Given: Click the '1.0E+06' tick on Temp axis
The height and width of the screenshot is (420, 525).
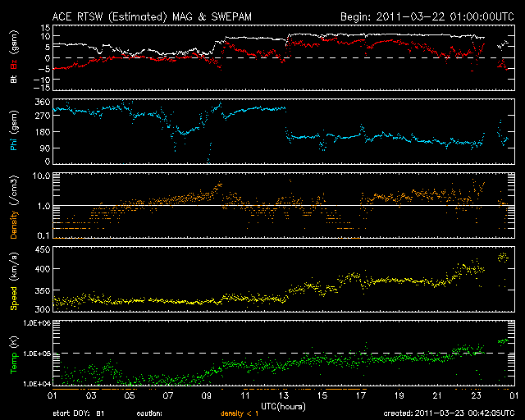Looking at the screenshot, I should (37, 323).
